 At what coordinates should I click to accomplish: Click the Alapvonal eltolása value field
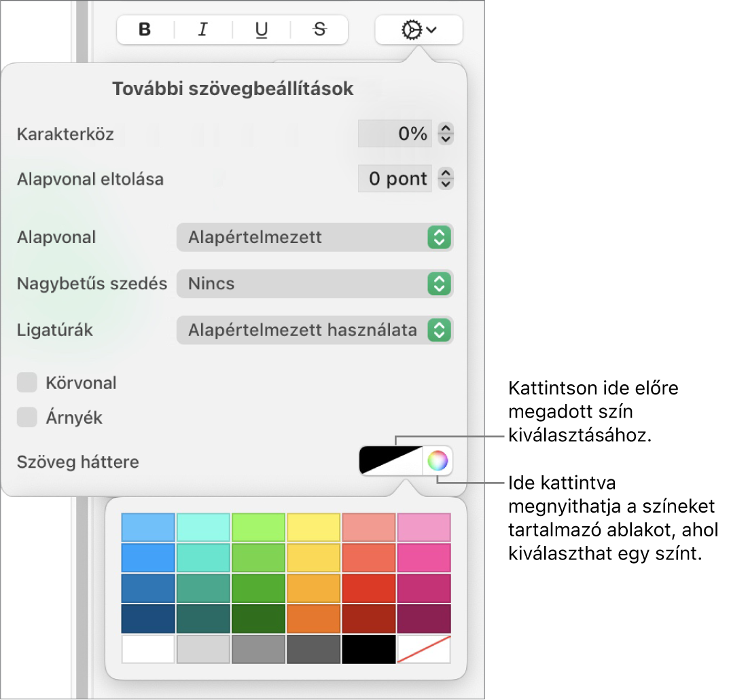point(395,179)
